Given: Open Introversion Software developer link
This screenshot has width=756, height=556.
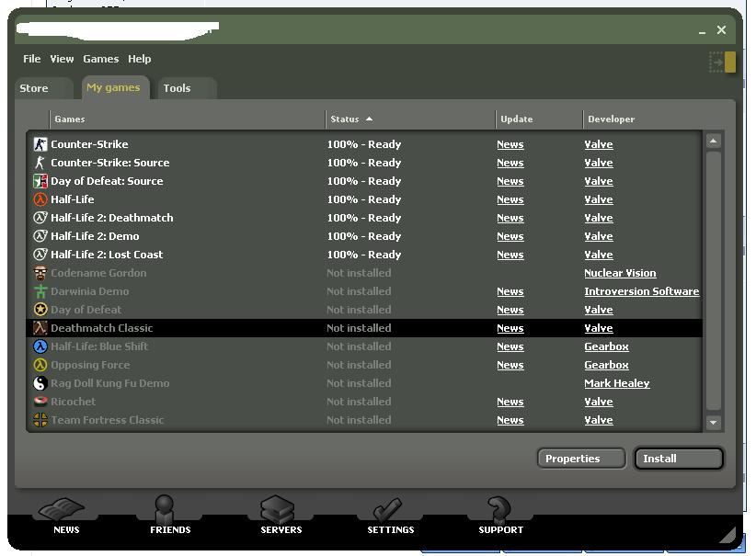Looking at the screenshot, I should click(642, 291).
